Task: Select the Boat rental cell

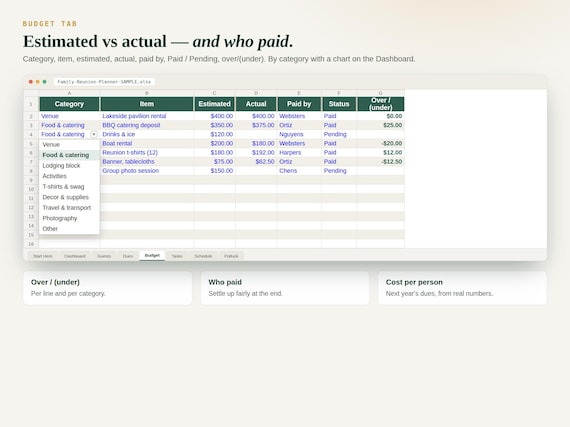Action: click(147, 143)
